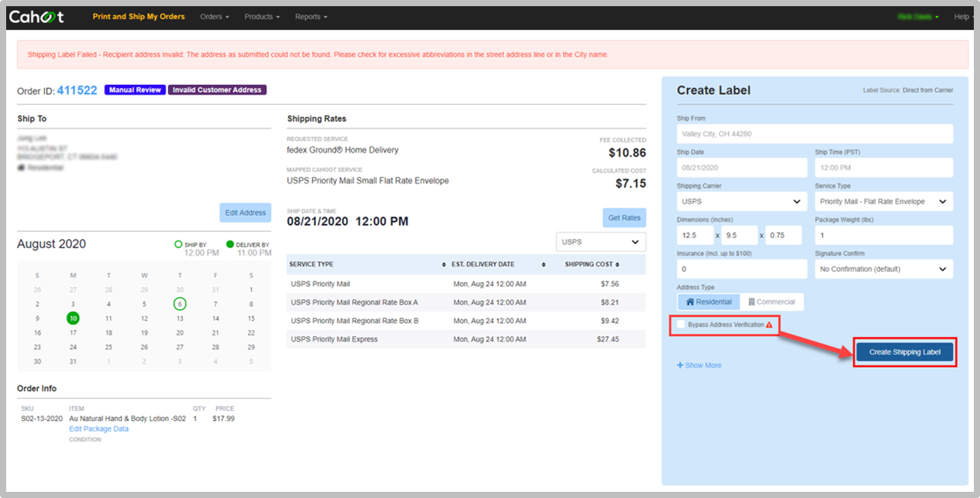Click the Cahoot logo

tap(37, 16)
